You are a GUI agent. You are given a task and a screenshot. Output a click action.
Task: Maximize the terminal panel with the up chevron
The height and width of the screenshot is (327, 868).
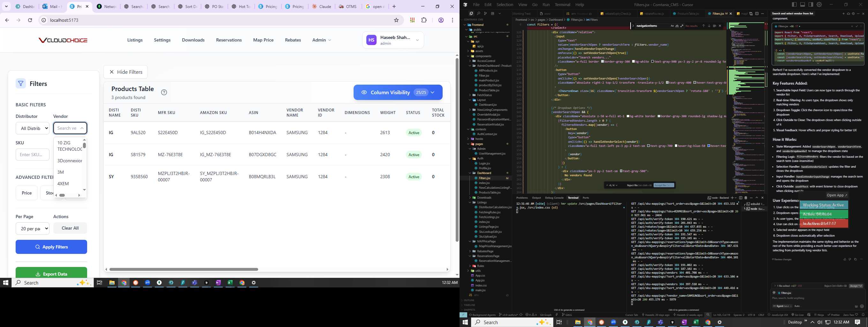click(757, 198)
